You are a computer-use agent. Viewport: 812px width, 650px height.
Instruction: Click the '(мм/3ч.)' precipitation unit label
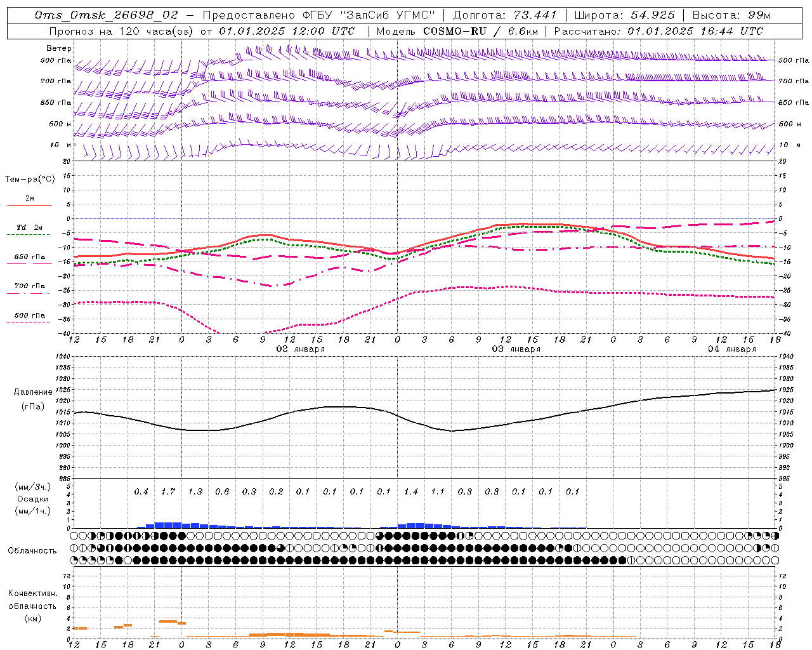33,487
